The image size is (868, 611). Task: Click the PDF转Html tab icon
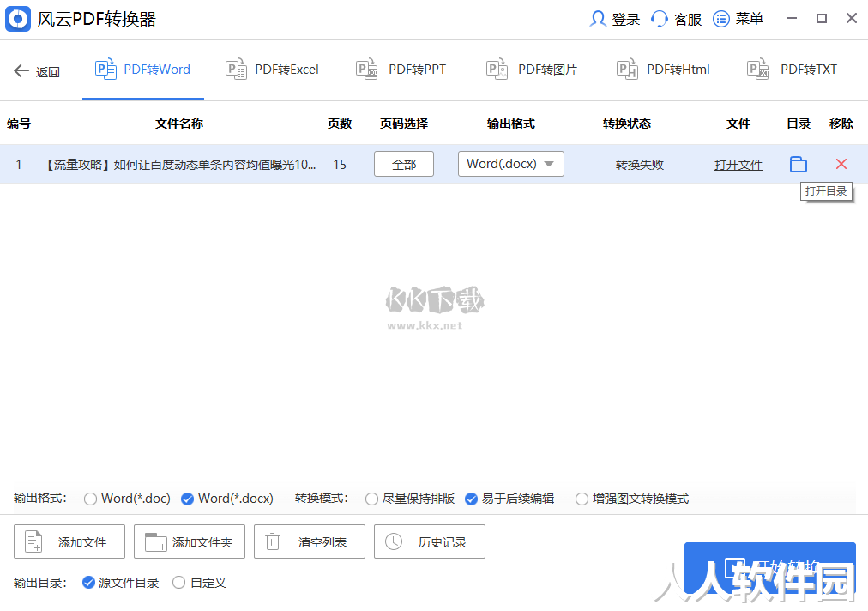[628, 70]
